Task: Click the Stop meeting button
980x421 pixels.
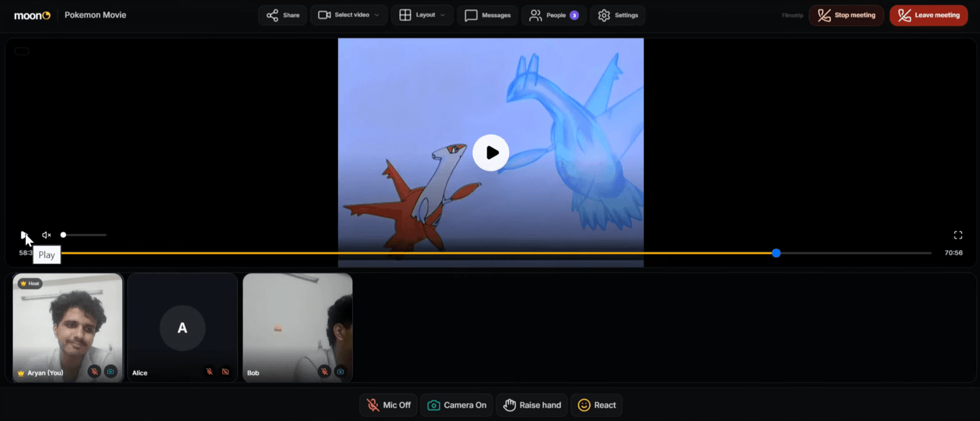Action: point(846,15)
